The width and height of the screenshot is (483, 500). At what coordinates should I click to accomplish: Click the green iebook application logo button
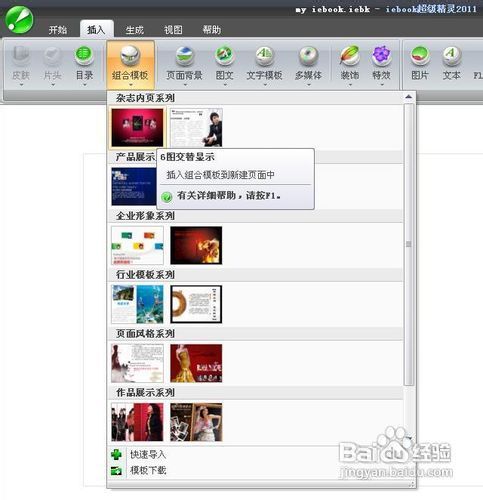(19, 19)
